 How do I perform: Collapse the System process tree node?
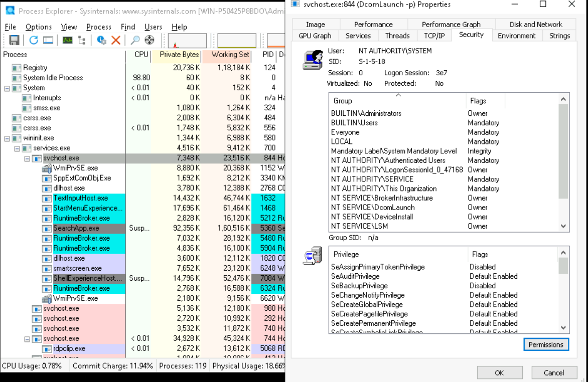7,88
